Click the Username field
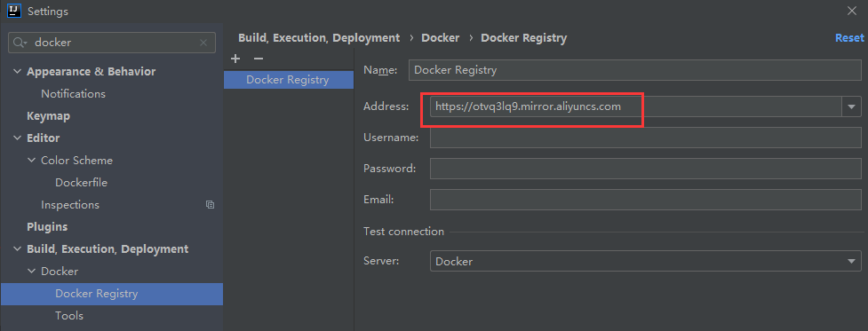This screenshot has height=331, width=868. tap(646, 138)
